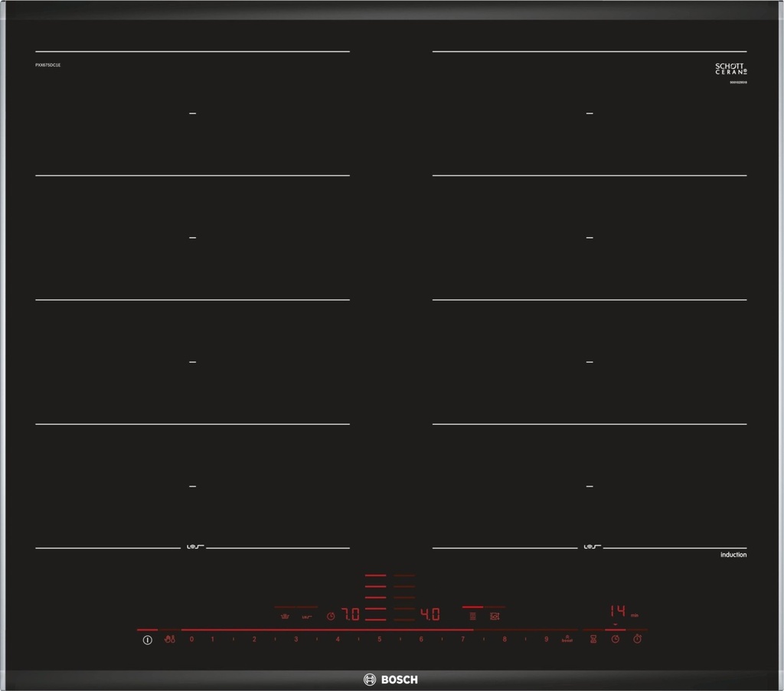Toggle the pan sensor icon next to MoveMode
784x691 pixels.
click(495, 615)
